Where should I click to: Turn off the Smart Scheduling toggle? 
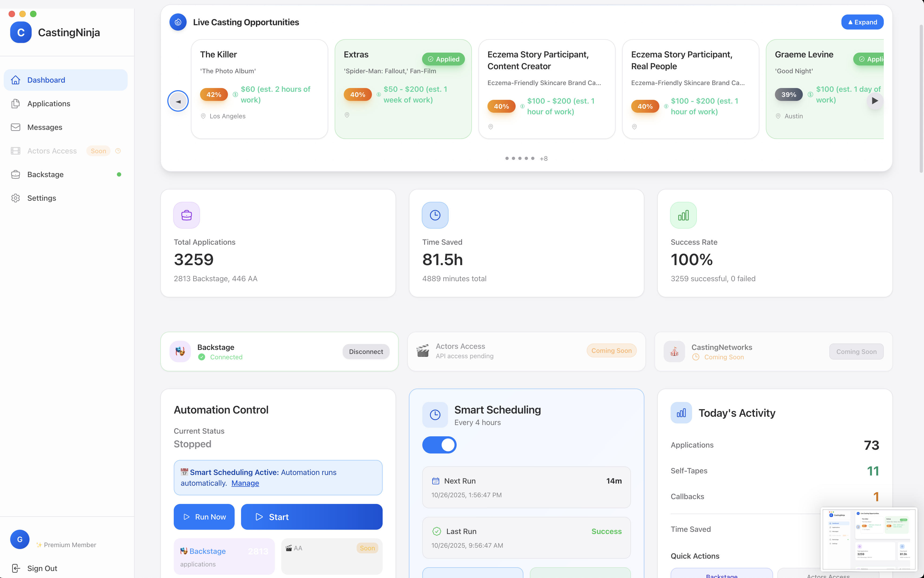tap(439, 445)
